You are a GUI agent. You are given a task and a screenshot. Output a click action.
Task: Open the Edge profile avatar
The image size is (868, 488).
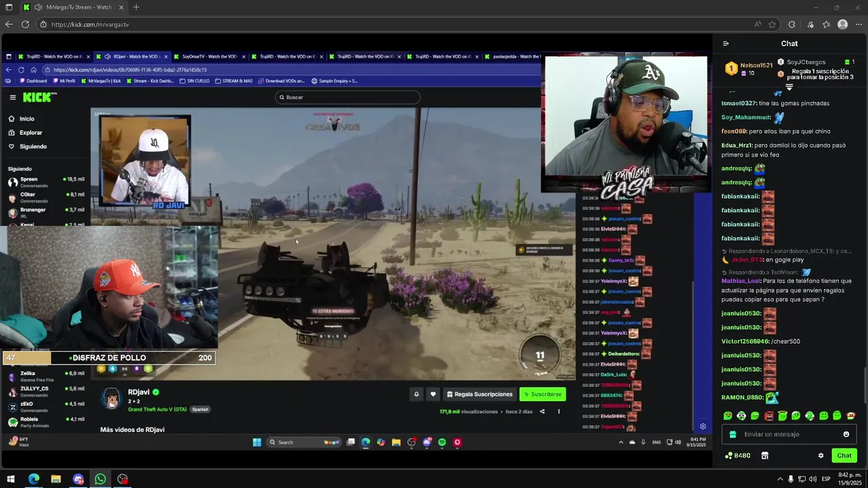tap(842, 24)
